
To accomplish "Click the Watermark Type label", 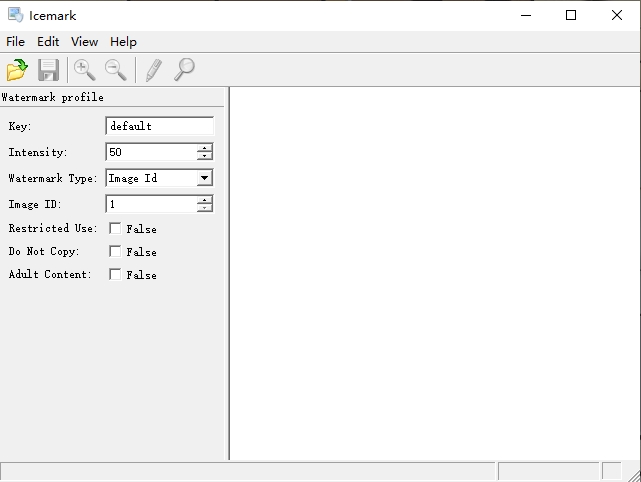I will (53, 178).
